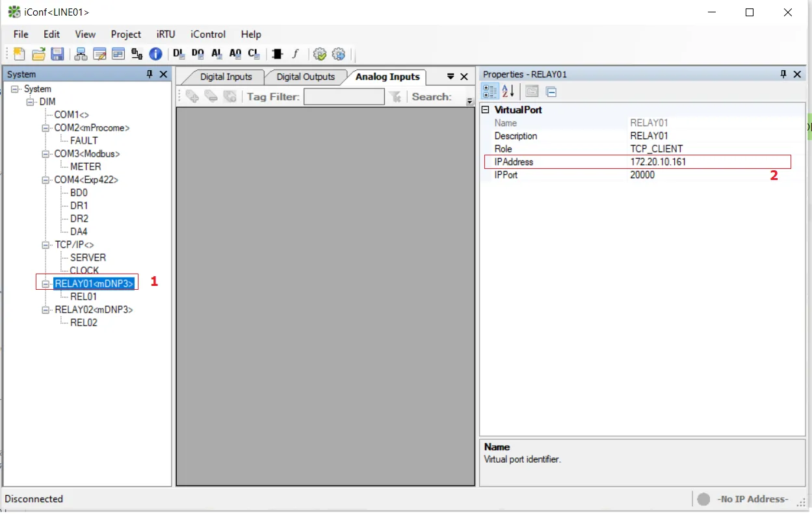Viewport: 812px width, 514px height.
Task: Click the collapse icon in Properties toolbar
Action: pos(551,92)
